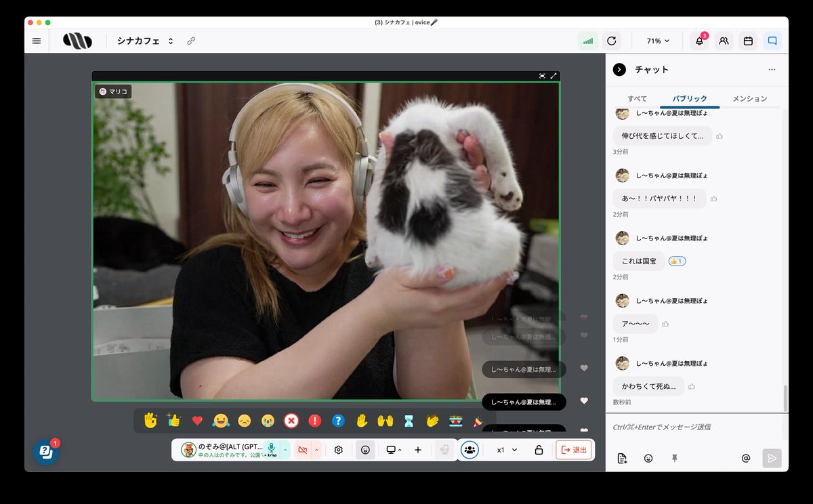Open the members list icon in header

[x=724, y=41]
